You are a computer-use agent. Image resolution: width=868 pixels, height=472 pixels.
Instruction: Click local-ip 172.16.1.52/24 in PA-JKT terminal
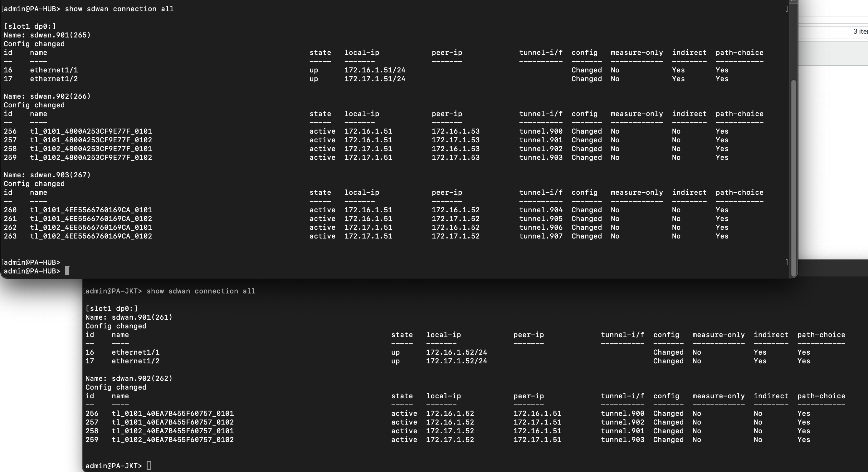[456, 352]
